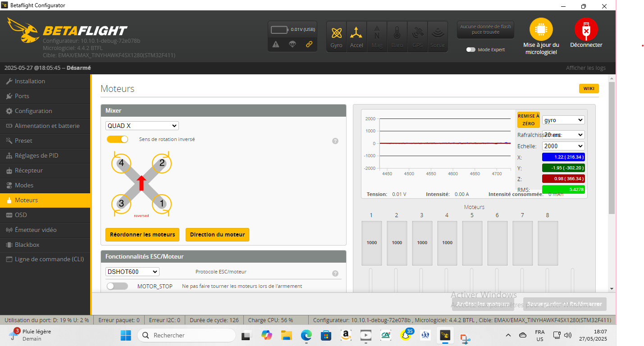The image size is (644, 346).
Task: Click the Gyro sensor icon
Action: [336, 36]
